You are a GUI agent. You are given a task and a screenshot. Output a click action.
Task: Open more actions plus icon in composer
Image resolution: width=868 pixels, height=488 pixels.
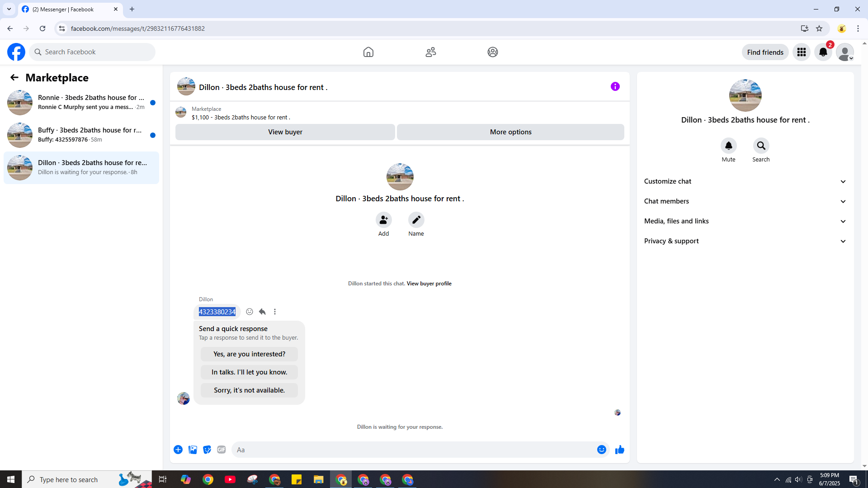[x=178, y=450]
